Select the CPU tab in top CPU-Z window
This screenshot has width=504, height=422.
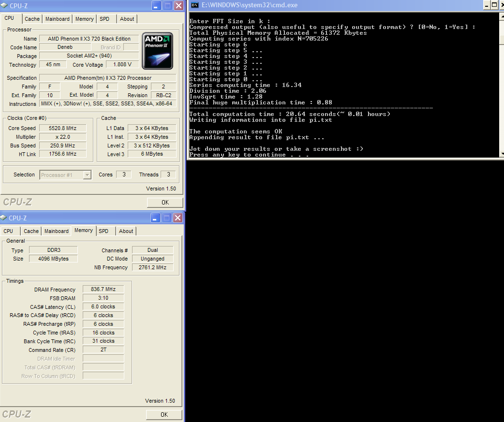point(9,18)
